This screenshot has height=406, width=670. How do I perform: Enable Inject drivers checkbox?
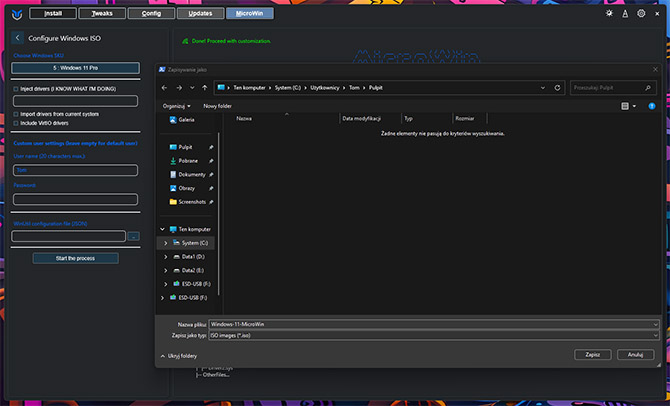click(x=16, y=89)
